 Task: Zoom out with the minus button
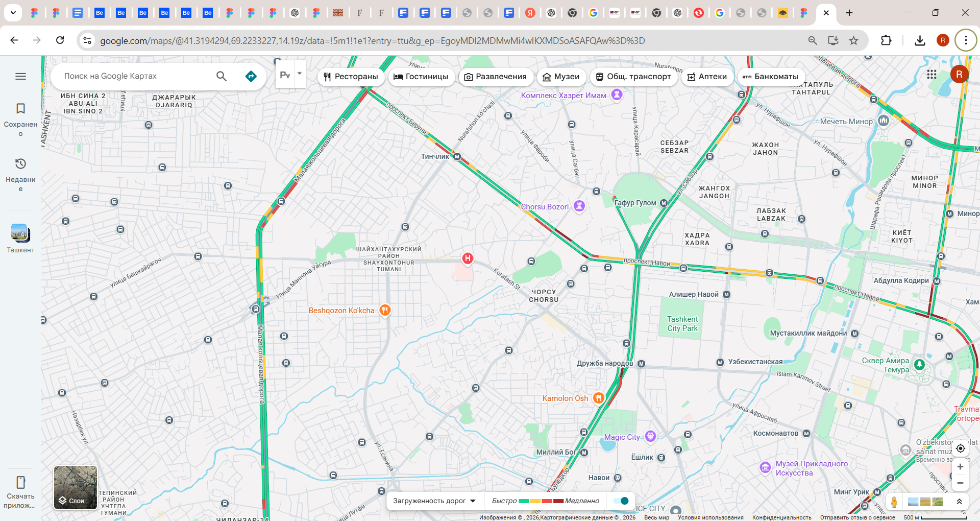coord(960,483)
